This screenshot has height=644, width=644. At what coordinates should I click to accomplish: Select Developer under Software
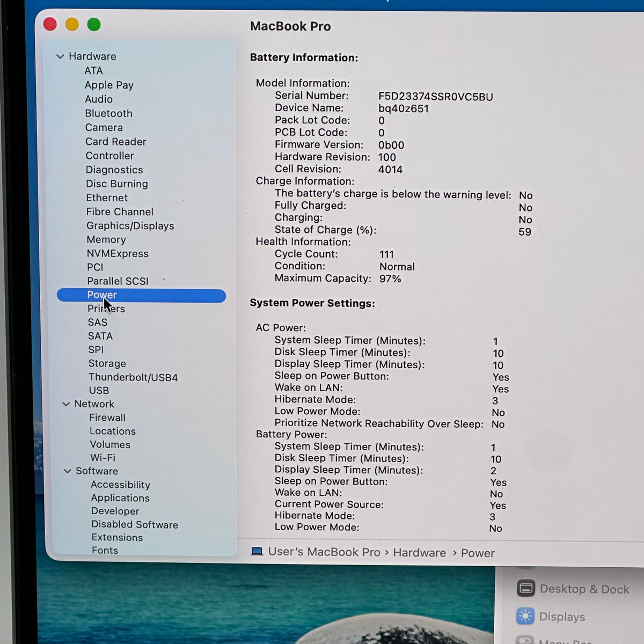[115, 511]
